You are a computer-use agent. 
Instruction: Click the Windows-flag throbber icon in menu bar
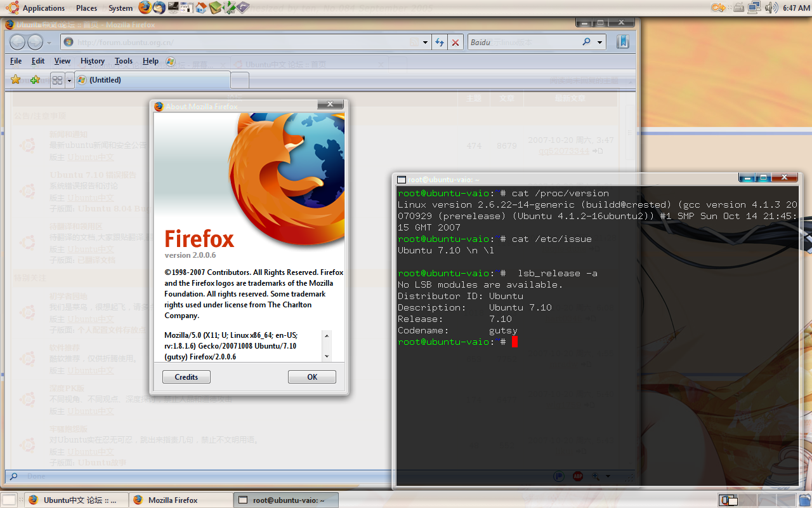(170, 61)
